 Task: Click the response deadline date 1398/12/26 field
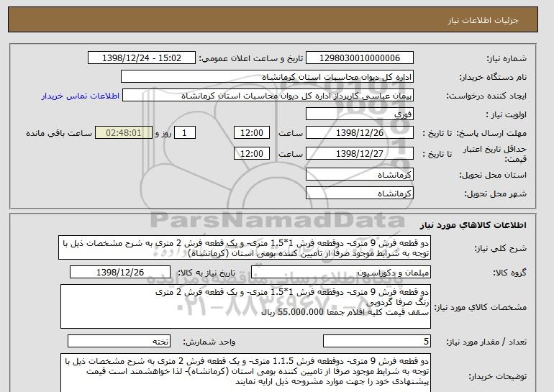(359, 133)
